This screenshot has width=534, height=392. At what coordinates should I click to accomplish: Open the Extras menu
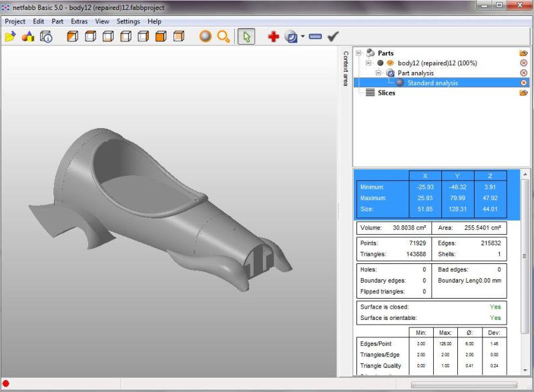[79, 21]
